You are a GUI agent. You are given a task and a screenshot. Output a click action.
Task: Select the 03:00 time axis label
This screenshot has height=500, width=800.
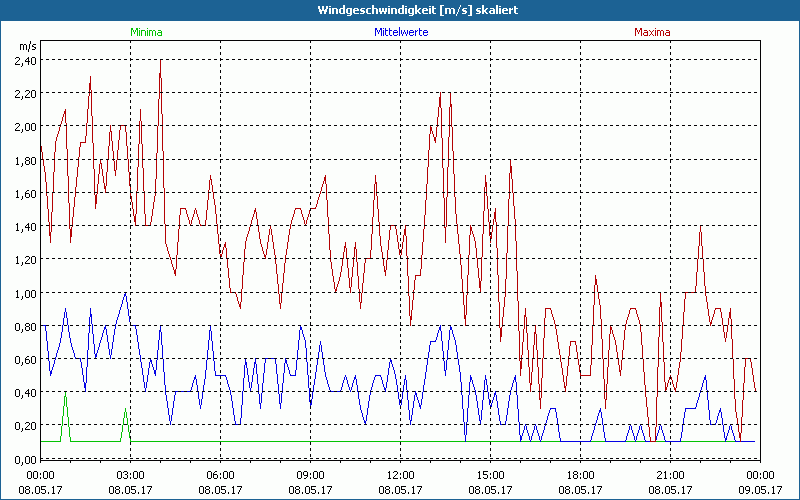(130, 475)
